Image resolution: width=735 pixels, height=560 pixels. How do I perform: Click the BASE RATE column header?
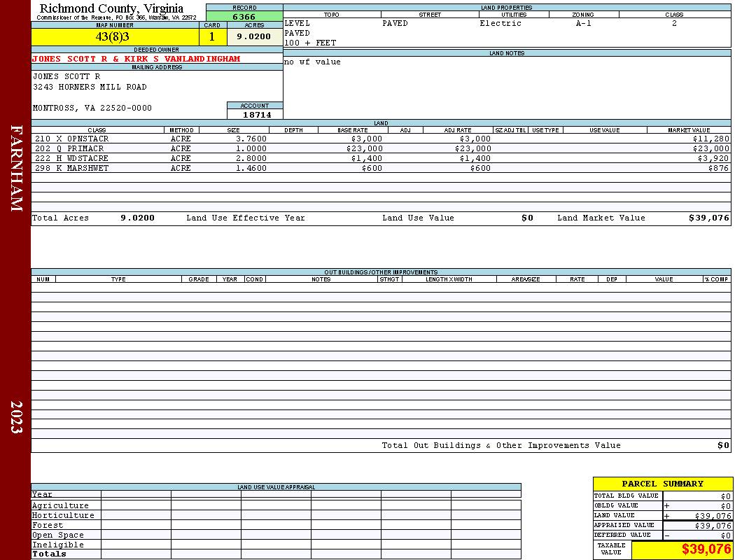pos(353,129)
